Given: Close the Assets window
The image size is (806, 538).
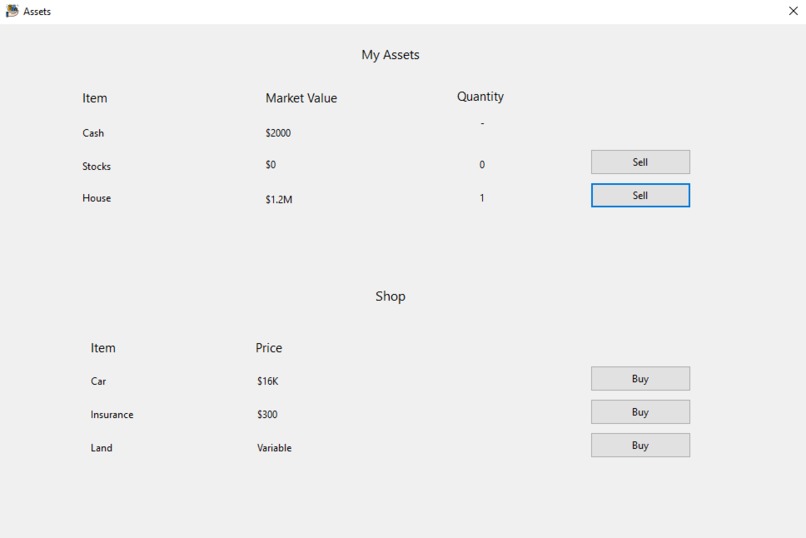Looking at the screenshot, I should (x=793, y=11).
